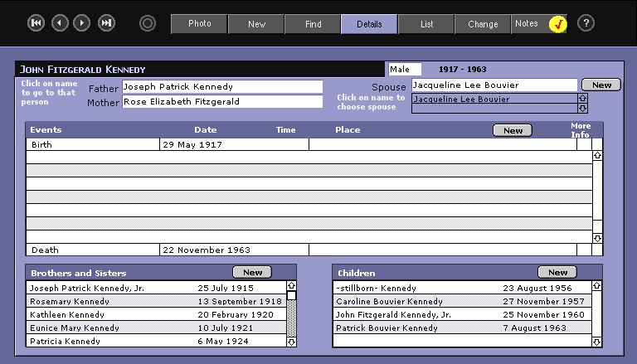Go to the previous record
The width and height of the screenshot is (637, 364).
[60, 22]
